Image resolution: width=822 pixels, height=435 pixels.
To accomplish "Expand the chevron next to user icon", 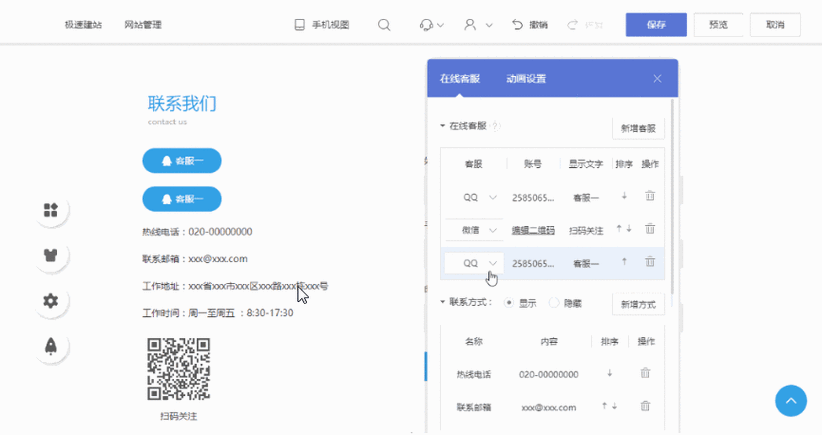I will point(489,25).
